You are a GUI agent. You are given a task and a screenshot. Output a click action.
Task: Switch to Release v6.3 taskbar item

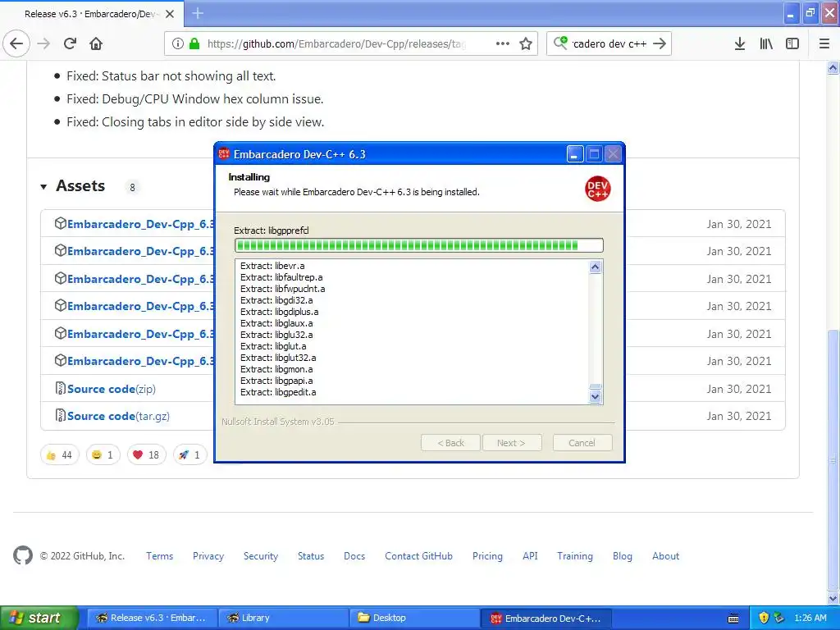pyautogui.click(x=152, y=618)
